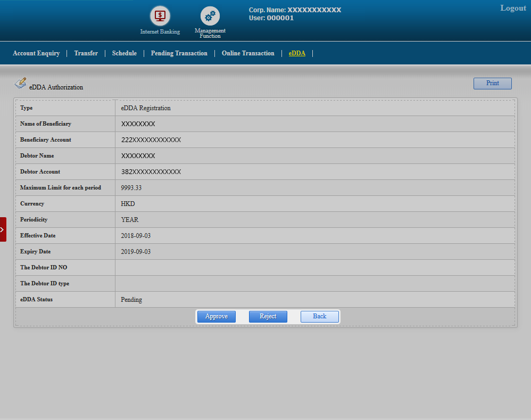
Task: Click the Pending eDDA status value
Action: pos(131,300)
